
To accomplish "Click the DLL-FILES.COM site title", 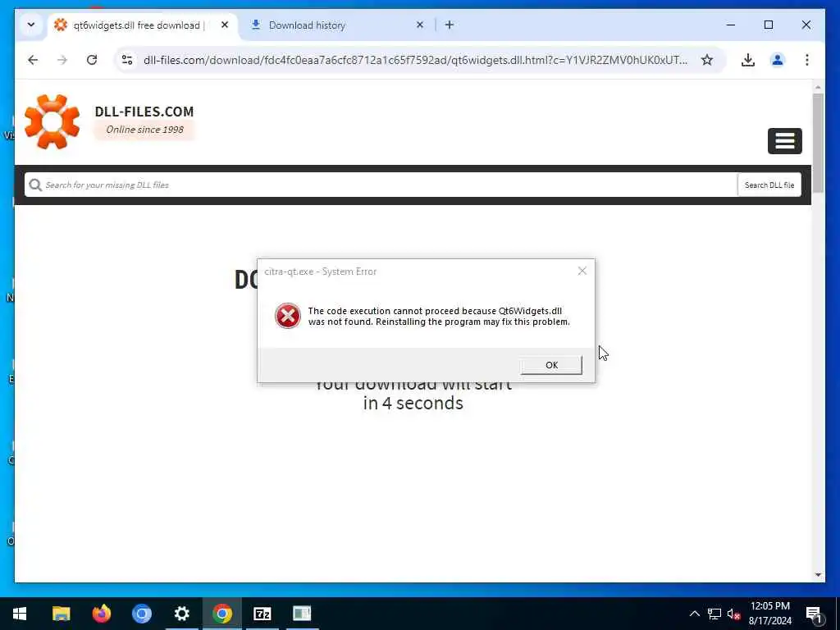I will (x=144, y=112).
